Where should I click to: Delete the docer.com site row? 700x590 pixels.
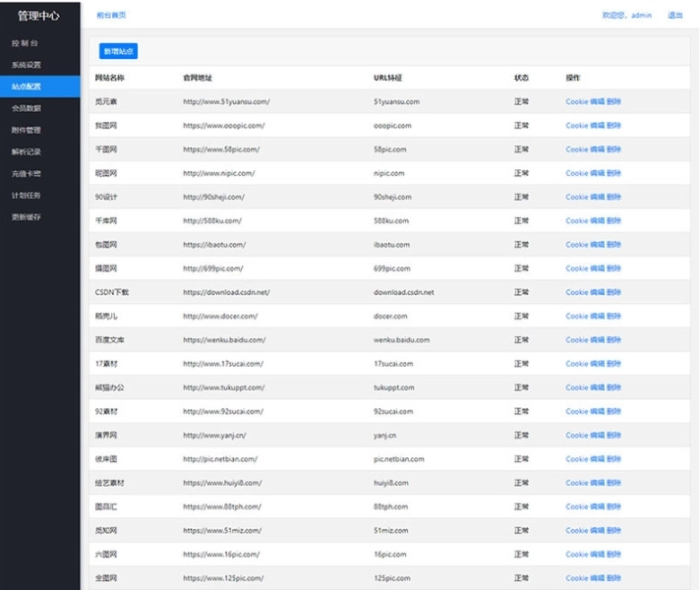(613, 317)
